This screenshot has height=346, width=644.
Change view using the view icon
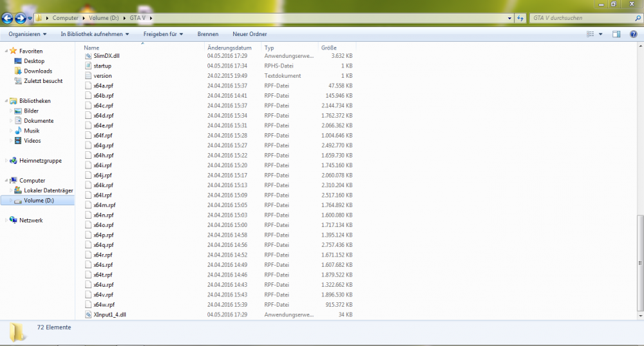coord(590,34)
